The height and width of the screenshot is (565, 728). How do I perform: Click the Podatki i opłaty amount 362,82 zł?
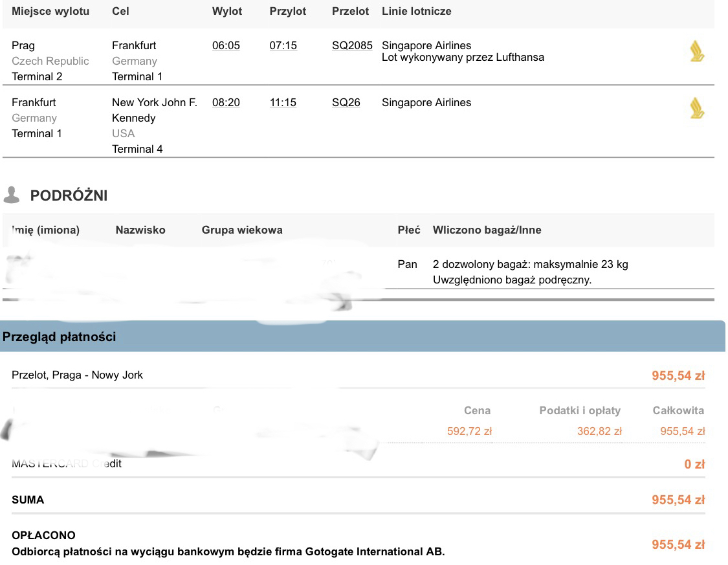coord(599,431)
